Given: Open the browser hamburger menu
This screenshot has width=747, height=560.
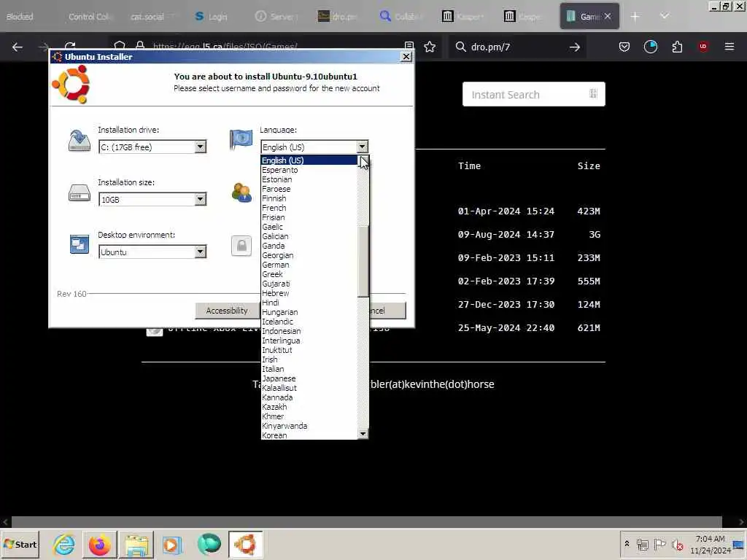Looking at the screenshot, I should 729,47.
